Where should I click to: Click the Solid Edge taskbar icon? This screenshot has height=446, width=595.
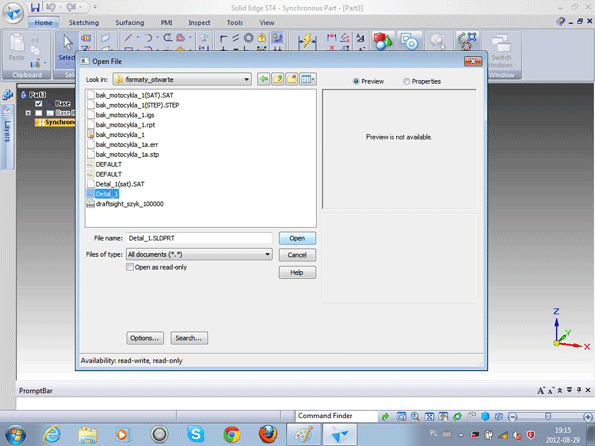pos(340,434)
